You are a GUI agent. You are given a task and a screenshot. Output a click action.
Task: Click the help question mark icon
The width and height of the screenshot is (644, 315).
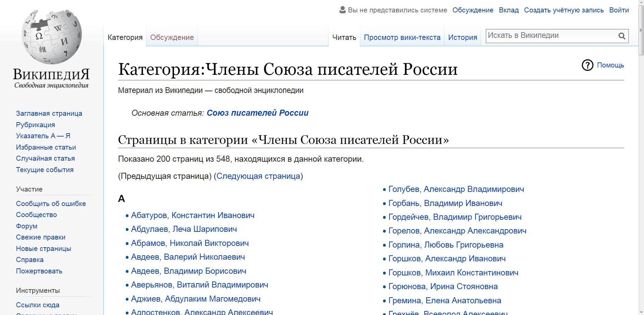(x=587, y=65)
